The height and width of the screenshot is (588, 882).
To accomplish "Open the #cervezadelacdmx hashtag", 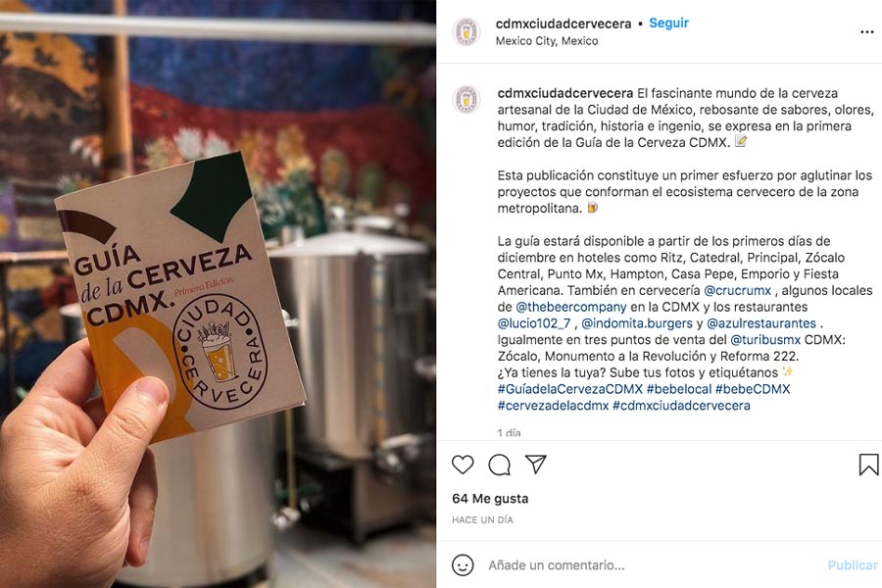I will [553, 405].
